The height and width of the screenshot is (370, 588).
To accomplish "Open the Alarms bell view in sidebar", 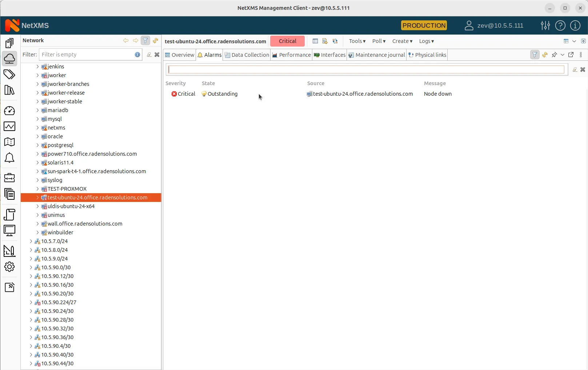I will tap(9, 158).
